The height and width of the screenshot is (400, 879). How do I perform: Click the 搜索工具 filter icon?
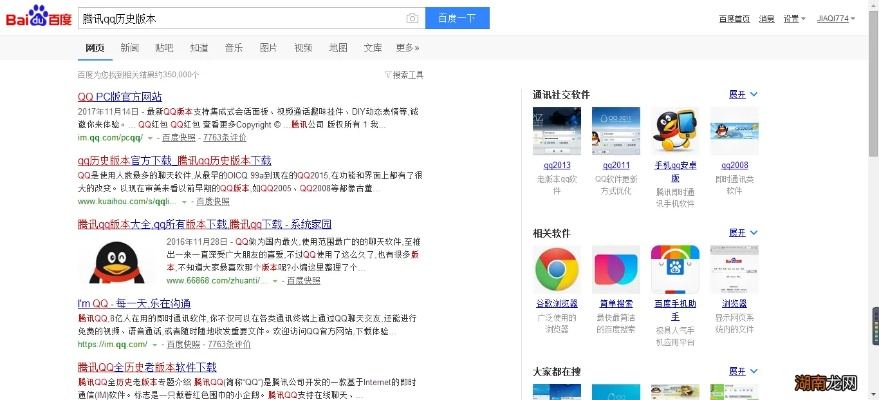pyautogui.click(x=387, y=75)
